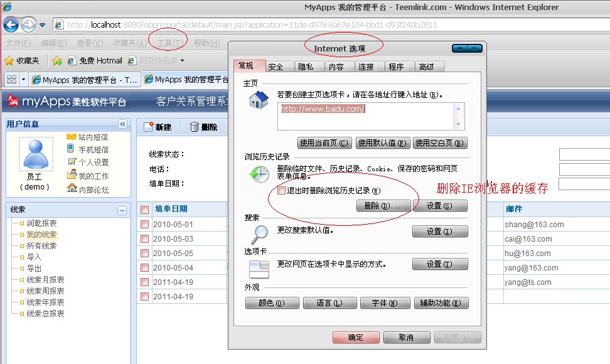Switch to first MyApps 我的管理平台 tab
610x364 pixels.
tap(85, 80)
